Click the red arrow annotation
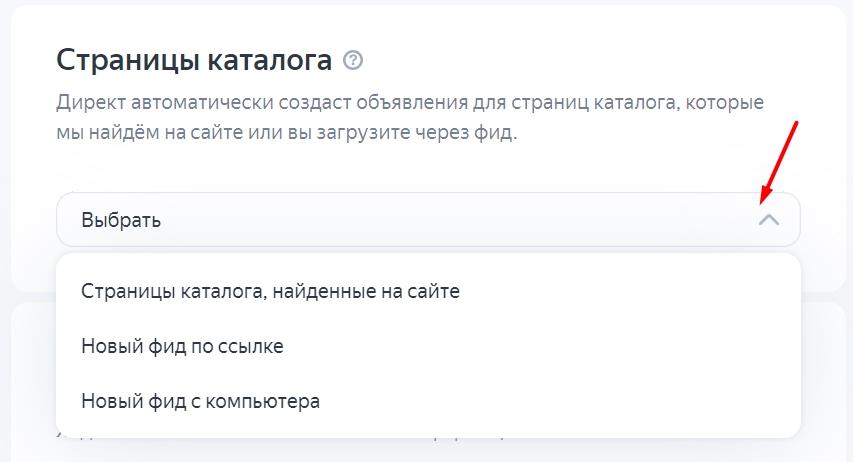Viewport: 853px width, 462px height. 779,160
